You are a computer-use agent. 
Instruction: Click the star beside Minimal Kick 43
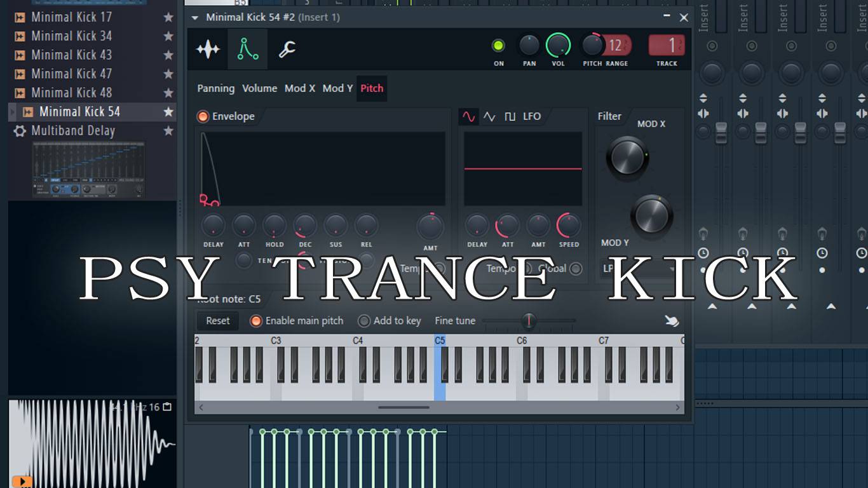click(168, 55)
